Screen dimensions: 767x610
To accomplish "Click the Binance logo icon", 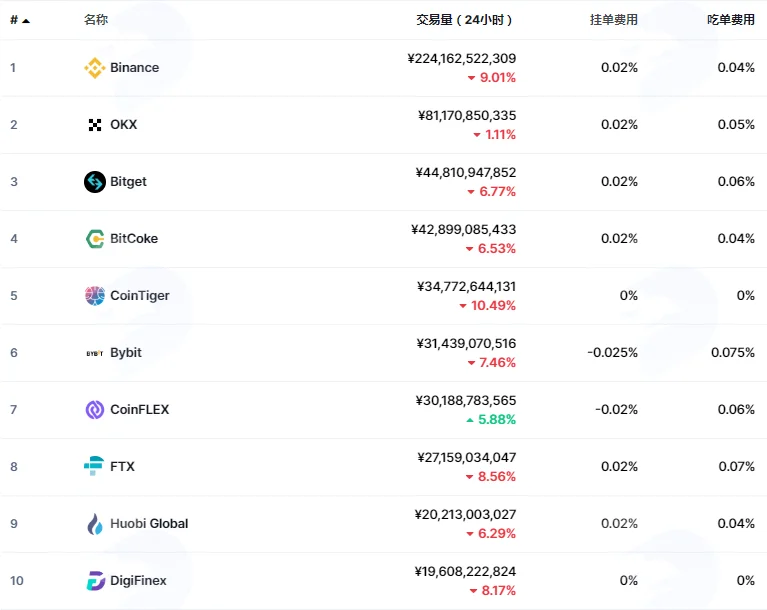I will point(94,68).
